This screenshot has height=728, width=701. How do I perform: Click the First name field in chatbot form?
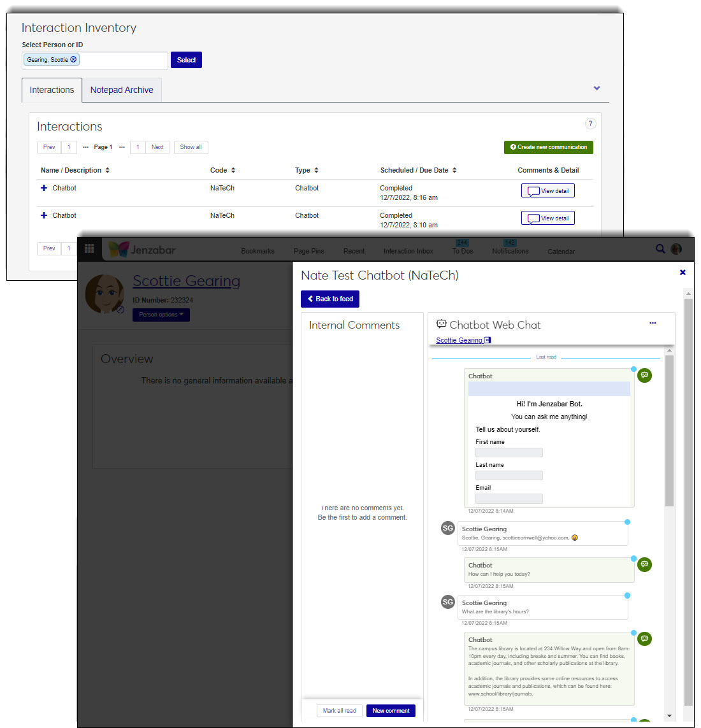coord(509,453)
